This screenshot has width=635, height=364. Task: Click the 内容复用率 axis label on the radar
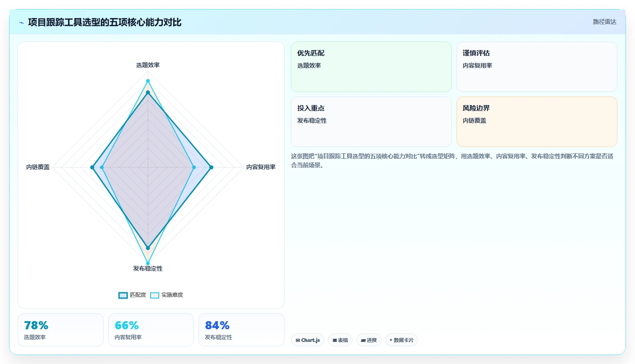pyautogui.click(x=261, y=167)
